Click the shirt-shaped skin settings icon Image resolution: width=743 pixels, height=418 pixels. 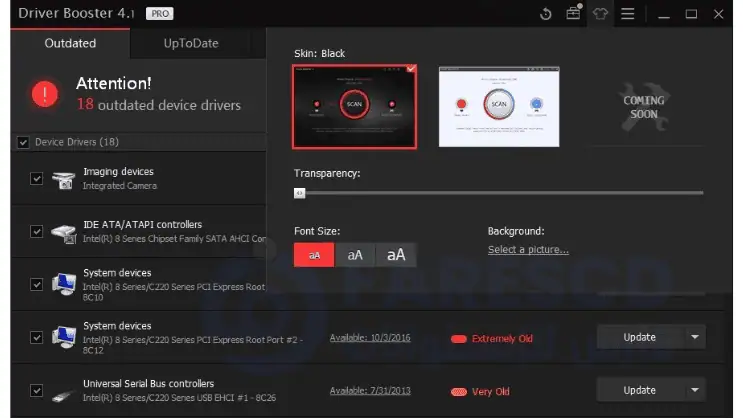(x=600, y=14)
